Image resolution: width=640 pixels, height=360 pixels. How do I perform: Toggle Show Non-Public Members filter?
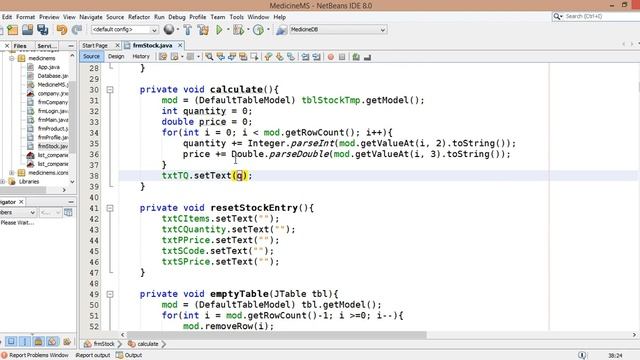click(38, 341)
